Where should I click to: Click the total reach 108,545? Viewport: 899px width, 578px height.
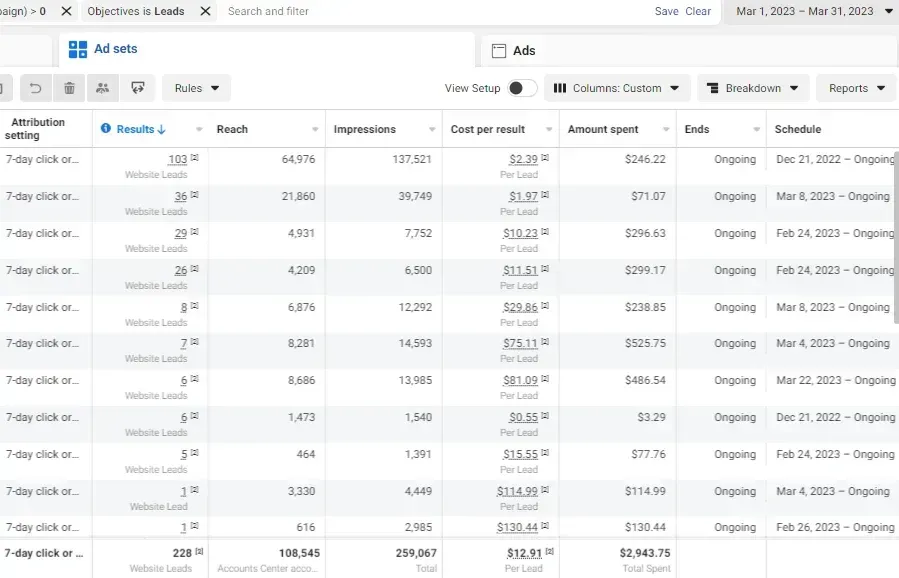pyautogui.click(x=299, y=553)
